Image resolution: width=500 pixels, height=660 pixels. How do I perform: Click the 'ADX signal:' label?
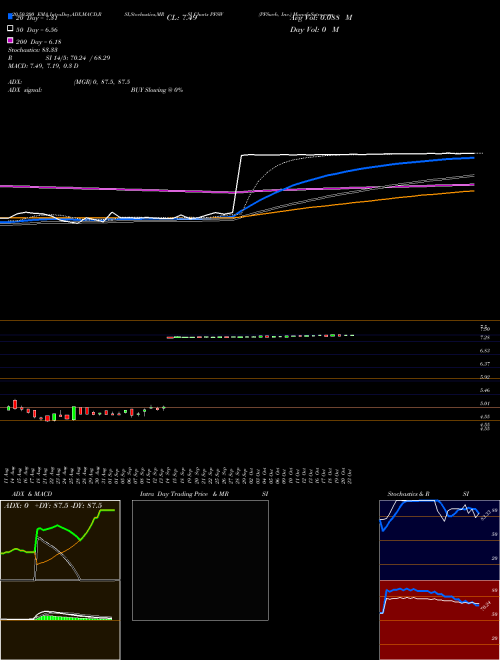pos(25,90)
